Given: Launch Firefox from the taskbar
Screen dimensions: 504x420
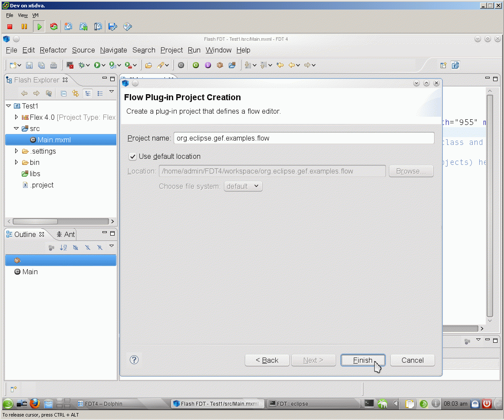Looking at the screenshot, I should click(35, 403).
